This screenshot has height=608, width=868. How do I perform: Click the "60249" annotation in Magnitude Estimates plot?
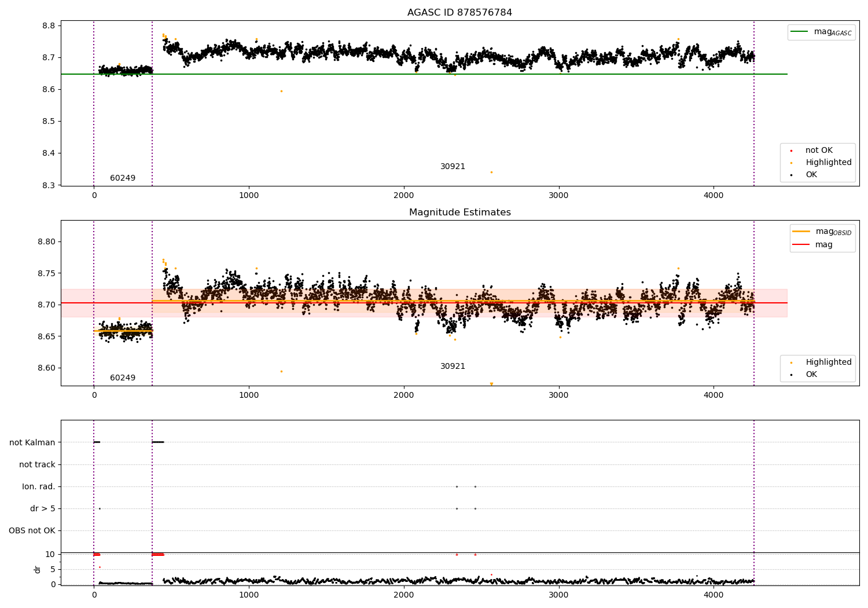123,378
